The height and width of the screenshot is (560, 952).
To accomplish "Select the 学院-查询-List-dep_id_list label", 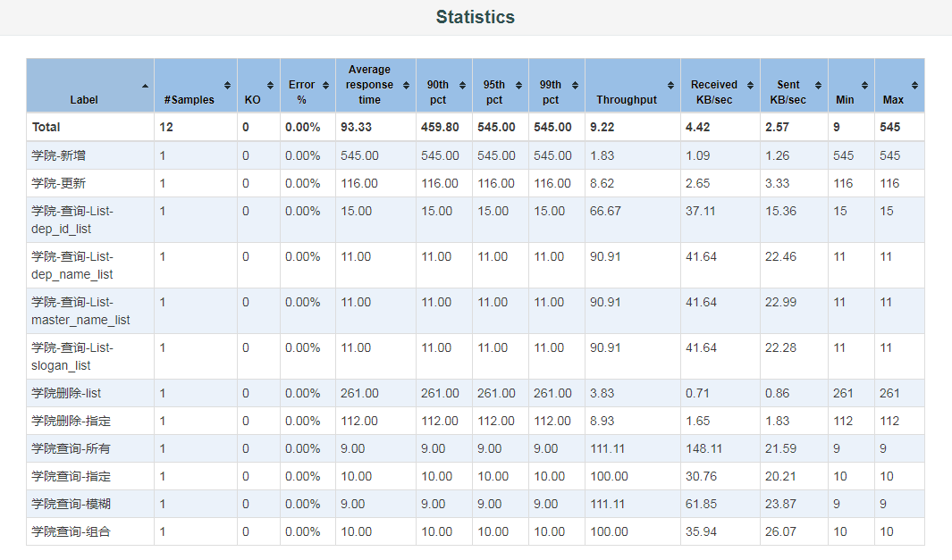I will coord(72,220).
